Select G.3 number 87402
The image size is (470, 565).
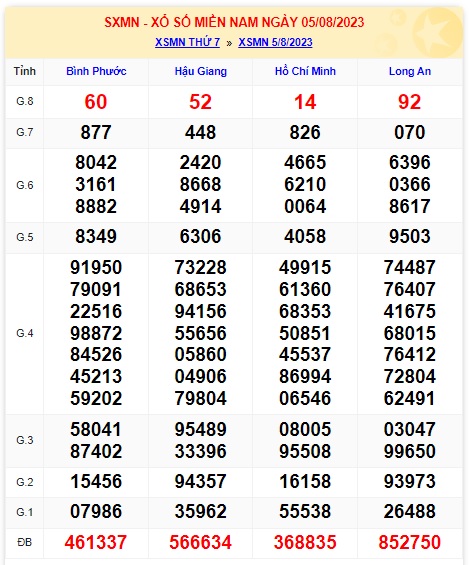[96, 451]
